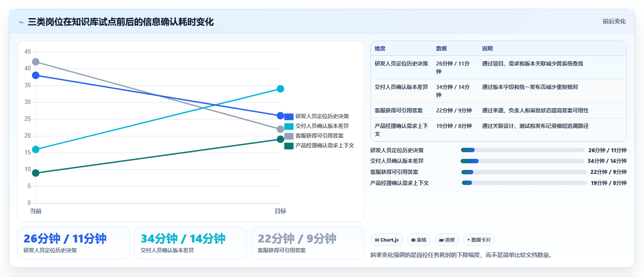Click progress value 19分钟 / 8分钟 beside the bar
The height and width of the screenshot is (277, 644).
point(609,183)
